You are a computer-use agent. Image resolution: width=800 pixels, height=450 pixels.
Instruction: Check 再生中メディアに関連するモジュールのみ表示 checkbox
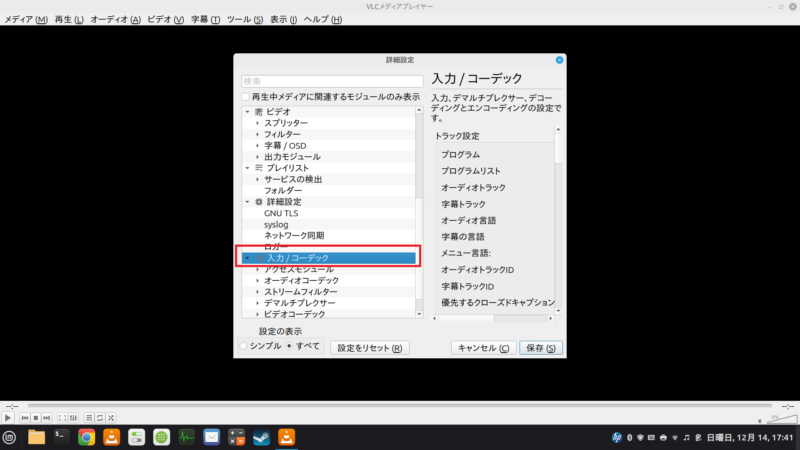pyautogui.click(x=246, y=97)
